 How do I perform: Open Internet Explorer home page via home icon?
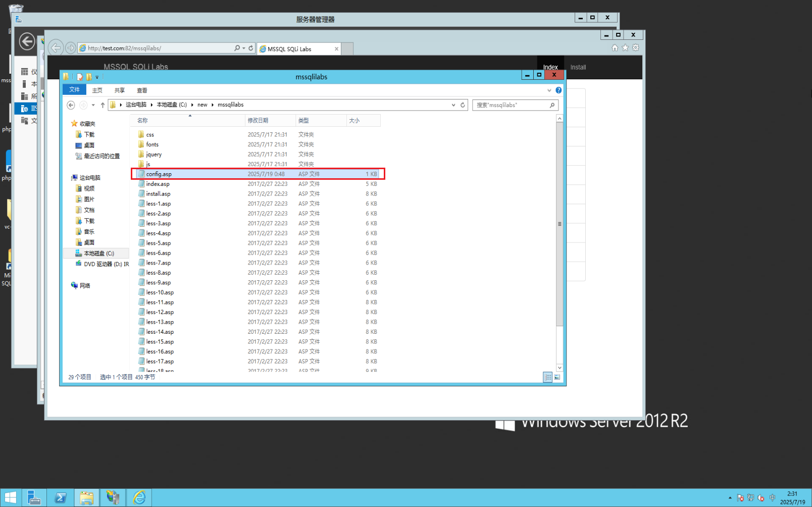tap(615, 47)
